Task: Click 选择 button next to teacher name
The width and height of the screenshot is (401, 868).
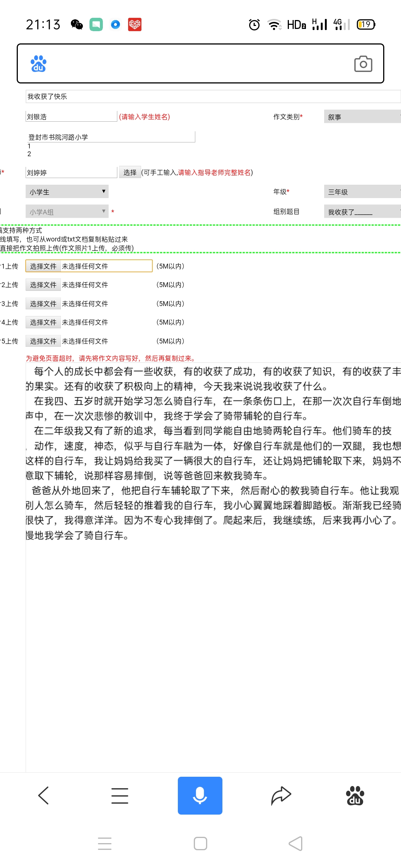Action: click(130, 172)
